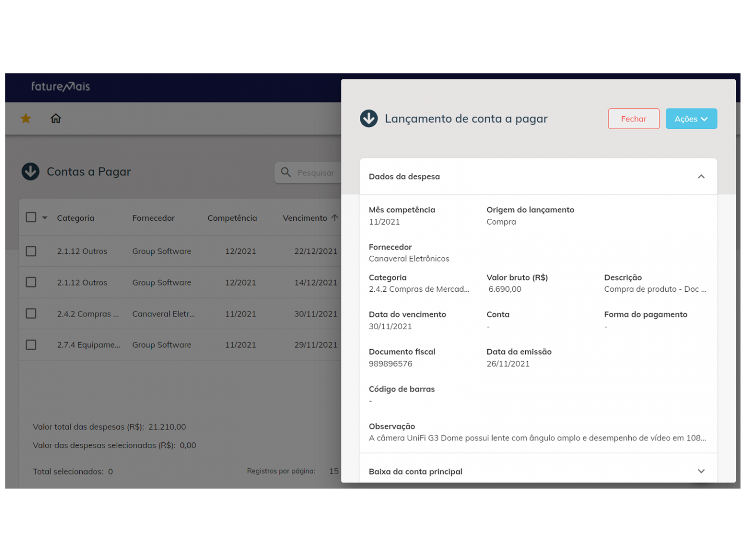The image size is (747, 560).
Task: Expand the Baixa da conta principal section
Action: click(701, 471)
